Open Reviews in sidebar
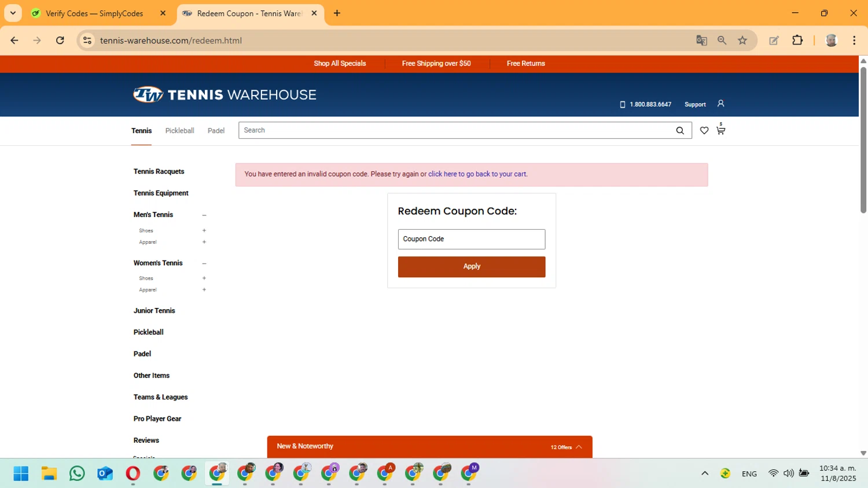Screen dimensions: 868x488 (x=146, y=441)
